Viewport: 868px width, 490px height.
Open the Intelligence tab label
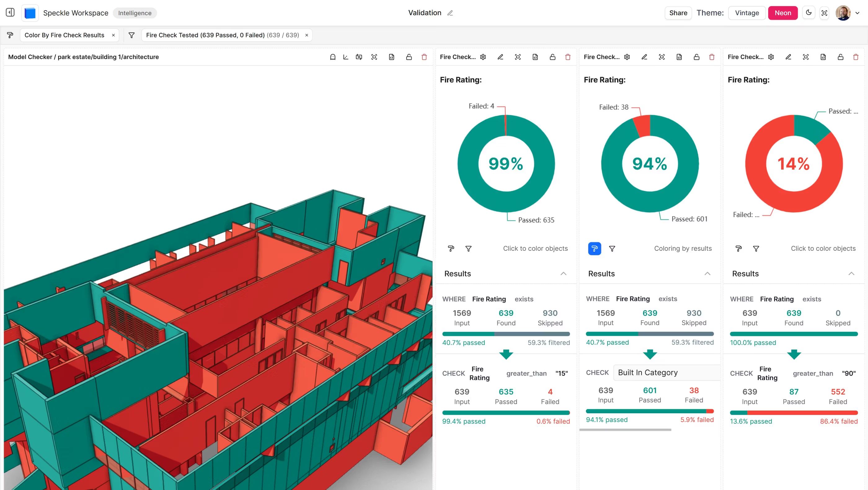pos(135,13)
